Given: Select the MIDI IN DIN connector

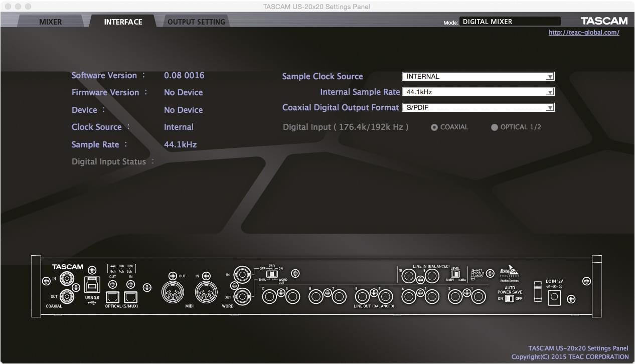Looking at the screenshot, I should point(206,292).
